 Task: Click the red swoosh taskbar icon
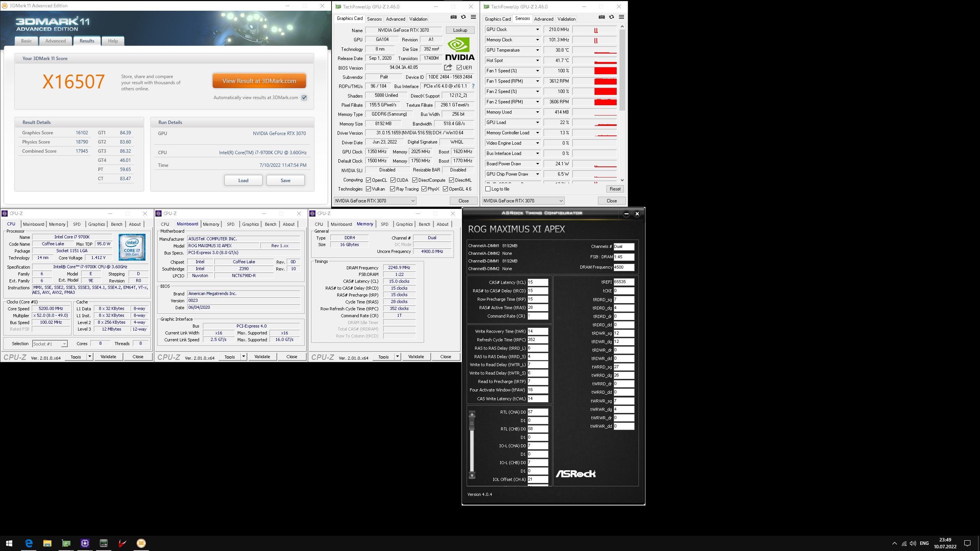click(x=122, y=543)
